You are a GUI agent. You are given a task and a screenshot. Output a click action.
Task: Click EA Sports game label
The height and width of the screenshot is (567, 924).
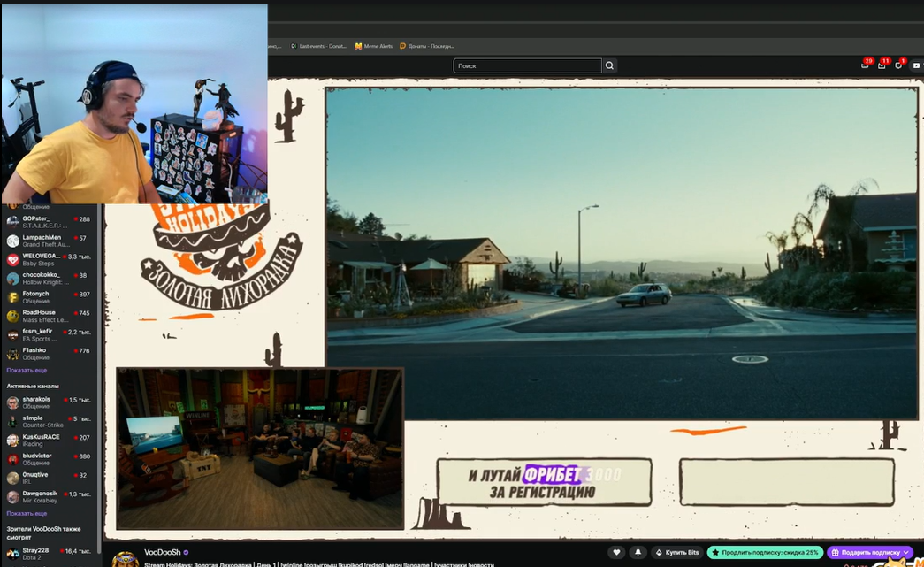coord(39,339)
